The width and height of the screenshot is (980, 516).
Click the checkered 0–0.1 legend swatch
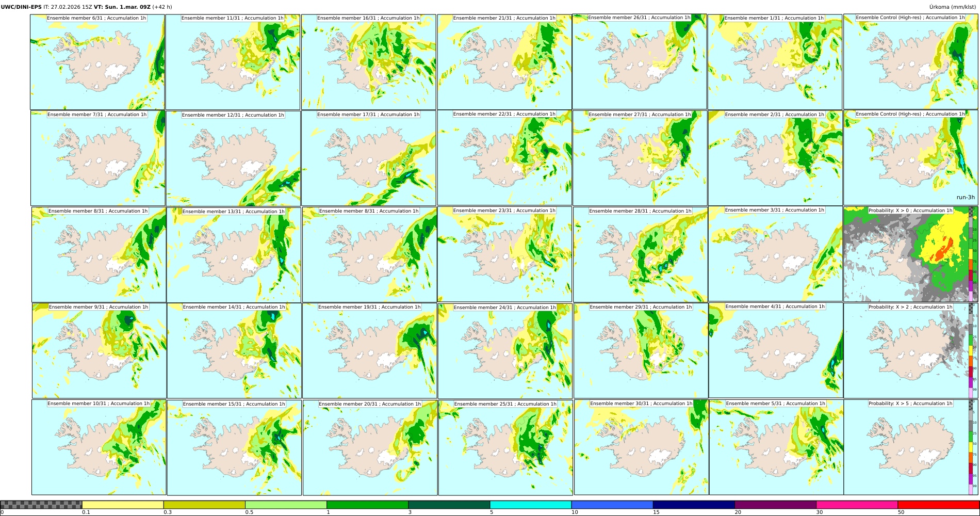click(41, 505)
